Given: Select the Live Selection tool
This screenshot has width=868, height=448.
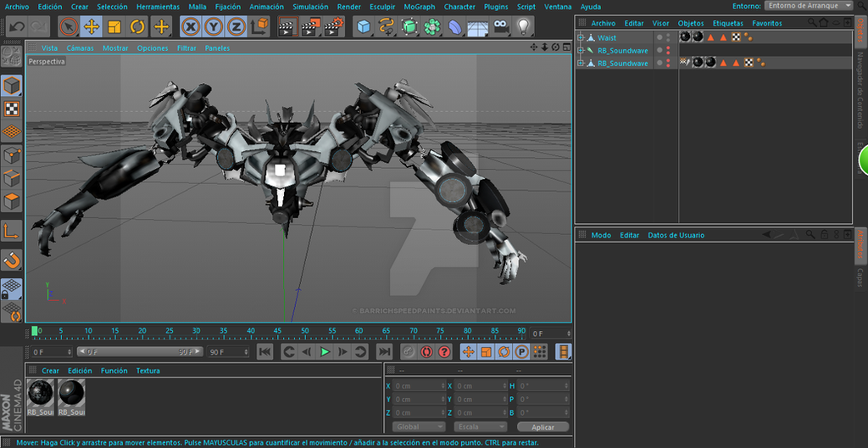Looking at the screenshot, I should coord(68,26).
